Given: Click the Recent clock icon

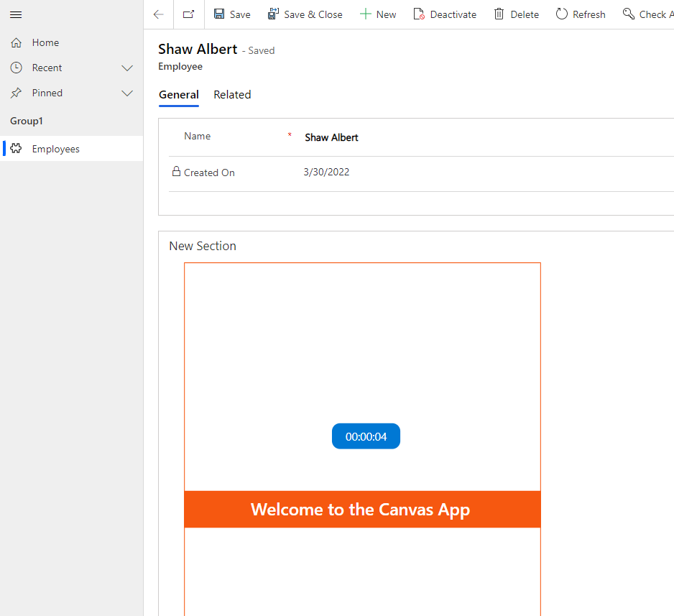Looking at the screenshot, I should click(x=17, y=68).
